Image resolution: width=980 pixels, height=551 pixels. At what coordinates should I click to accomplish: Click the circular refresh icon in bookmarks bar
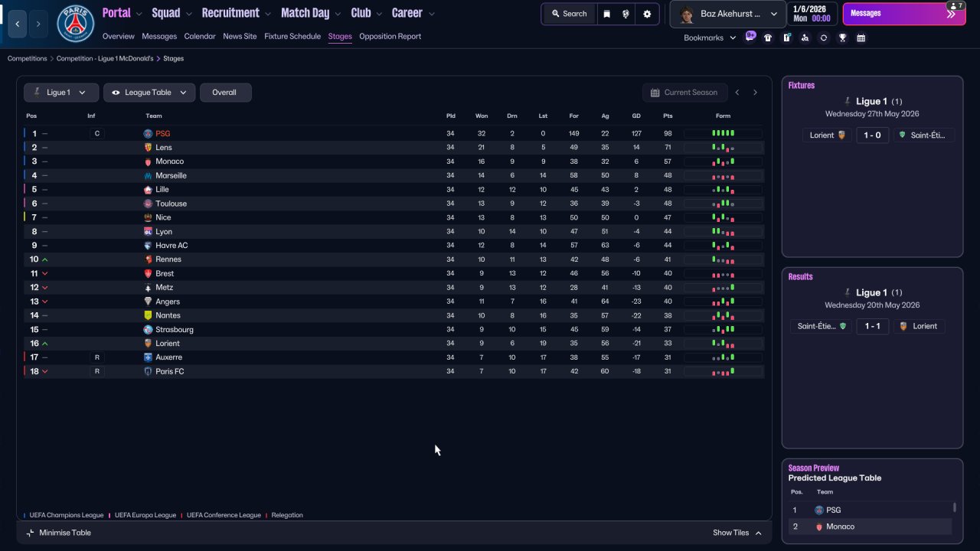click(x=824, y=37)
